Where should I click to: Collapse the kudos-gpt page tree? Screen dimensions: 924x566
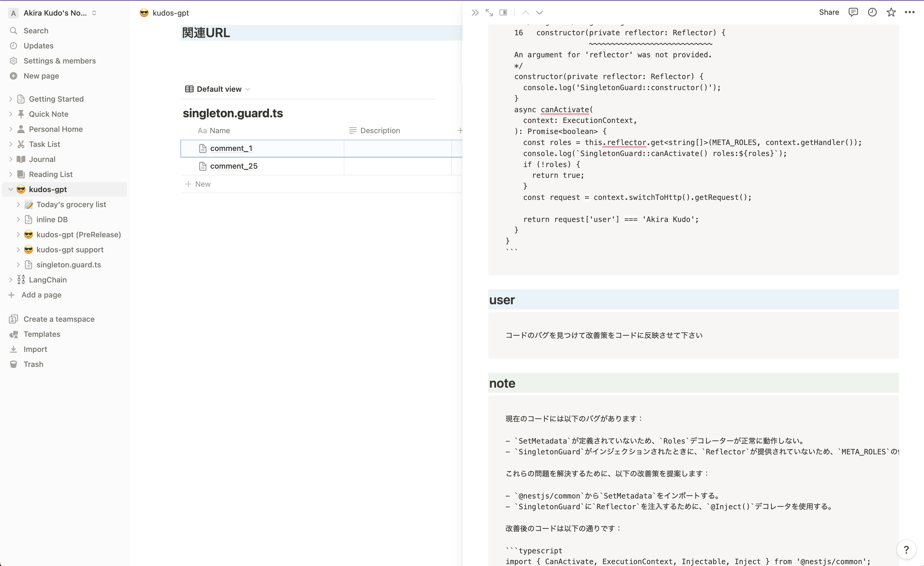(x=10, y=189)
